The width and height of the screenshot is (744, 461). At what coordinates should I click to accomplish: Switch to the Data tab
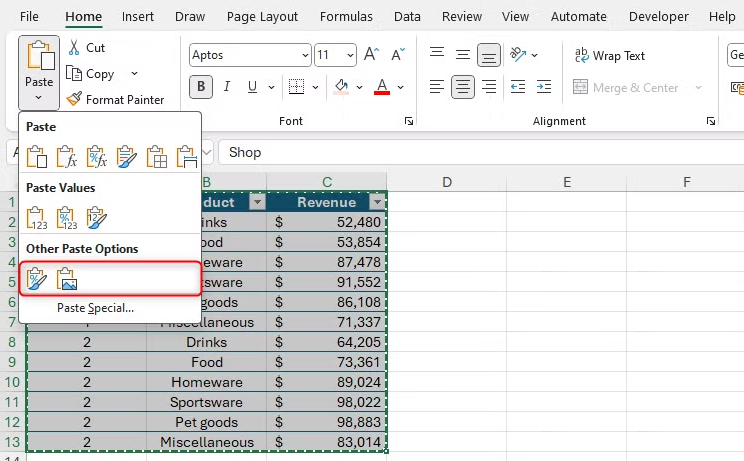[407, 16]
